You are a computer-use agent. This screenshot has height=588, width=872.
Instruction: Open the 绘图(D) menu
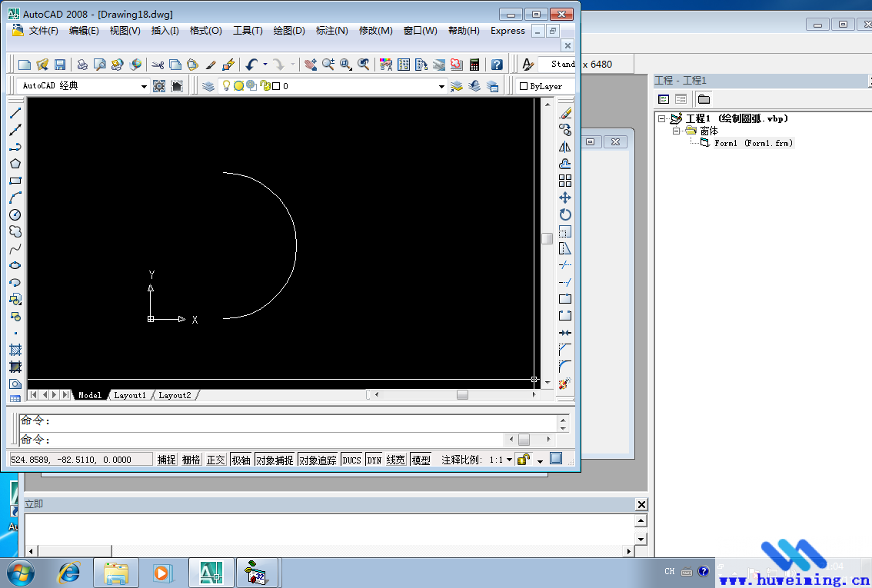(289, 31)
